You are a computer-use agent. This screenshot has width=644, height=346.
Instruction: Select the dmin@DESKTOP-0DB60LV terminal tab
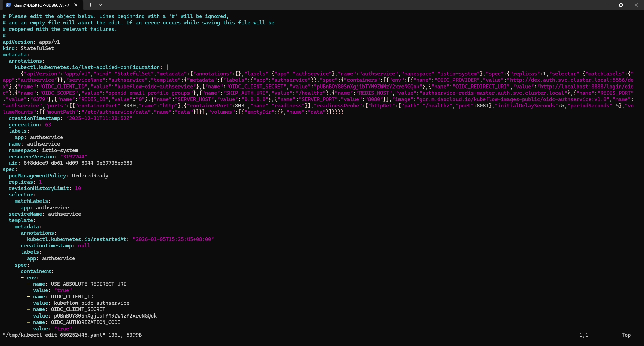(x=42, y=5)
